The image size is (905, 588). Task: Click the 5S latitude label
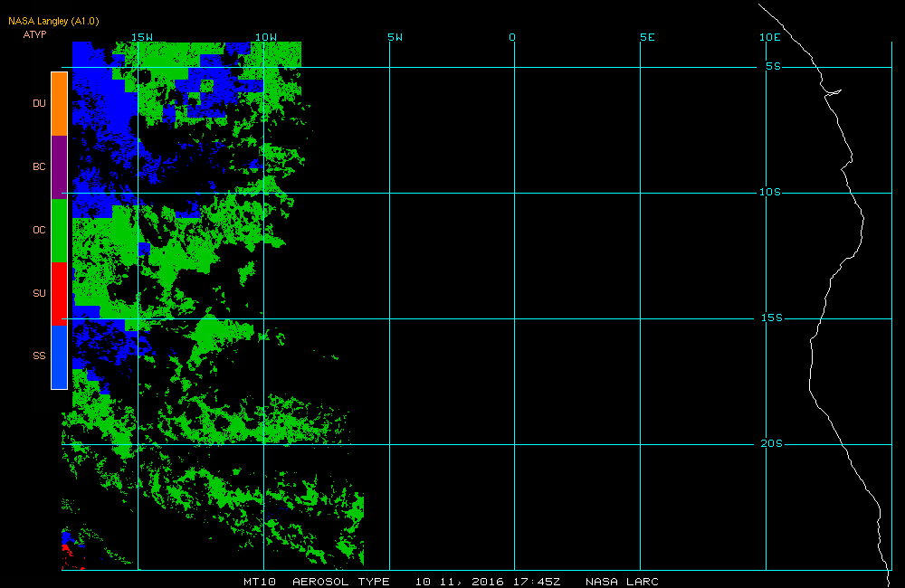point(774,66)
